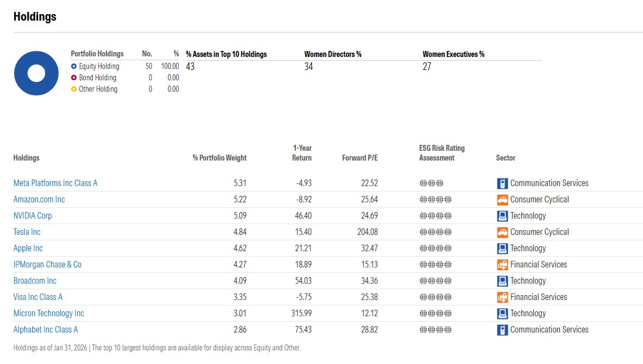643x364 pixels.
Task: Click the yellow Other Holding legend marker
Action: pos(74,90)
